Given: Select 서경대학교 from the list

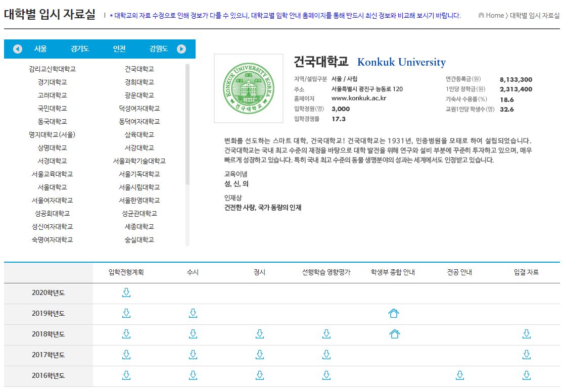Looking at the screenshot, I should click(53, 161).
